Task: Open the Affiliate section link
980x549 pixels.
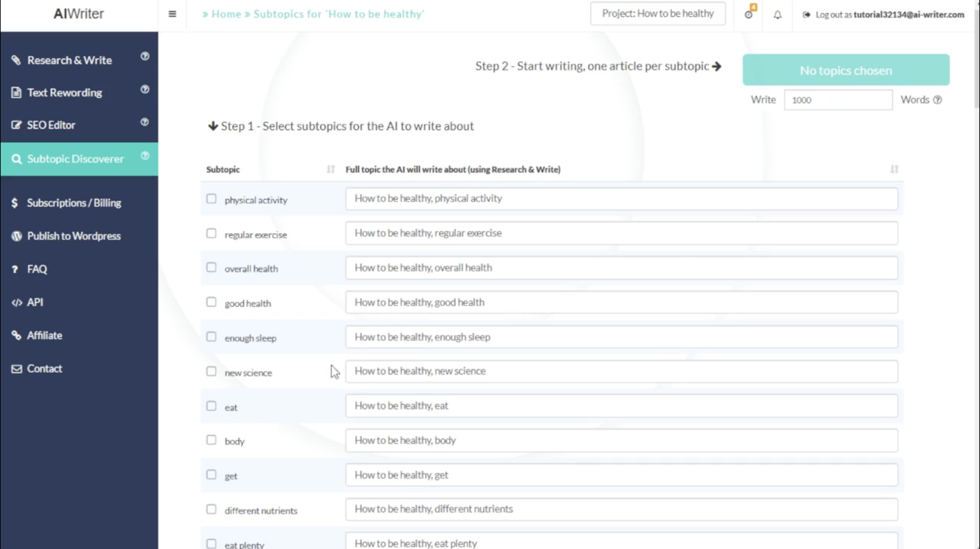Action: [x=44, y=335]
